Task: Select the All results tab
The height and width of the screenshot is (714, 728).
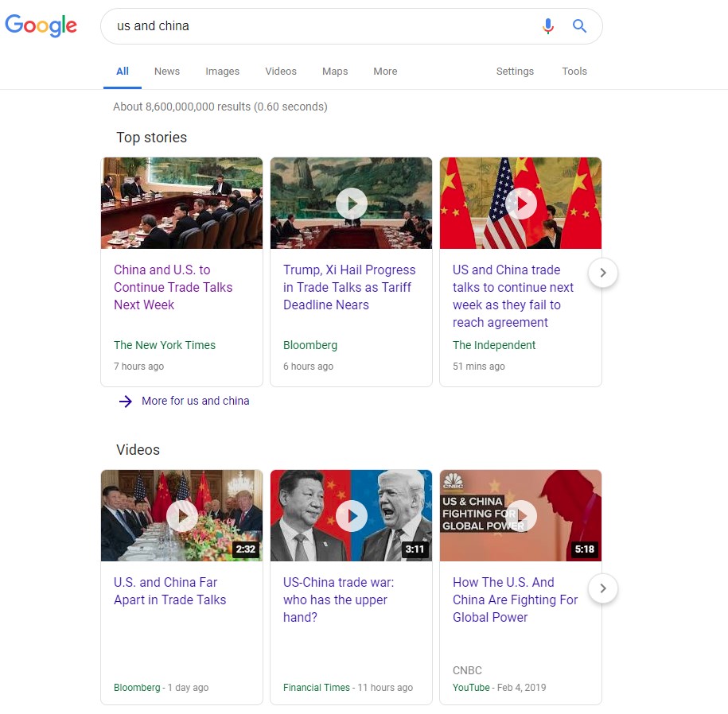Action: [x=123, y=72]
